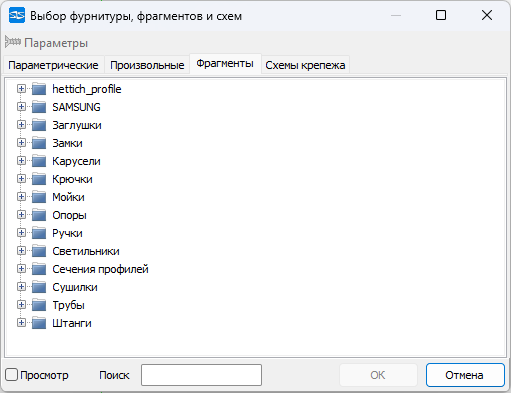Image resolution: width=511 pixels, height=393 pixels.
Task: Click the Отмена button
Action: pyautogui.click(x=465, y=375)
